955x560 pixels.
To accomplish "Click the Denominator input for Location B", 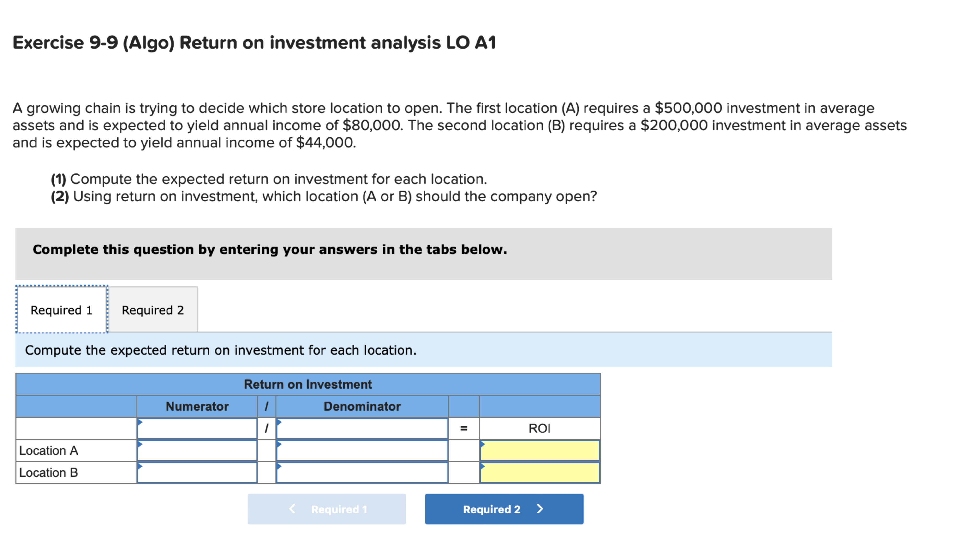I will point(362,472).
